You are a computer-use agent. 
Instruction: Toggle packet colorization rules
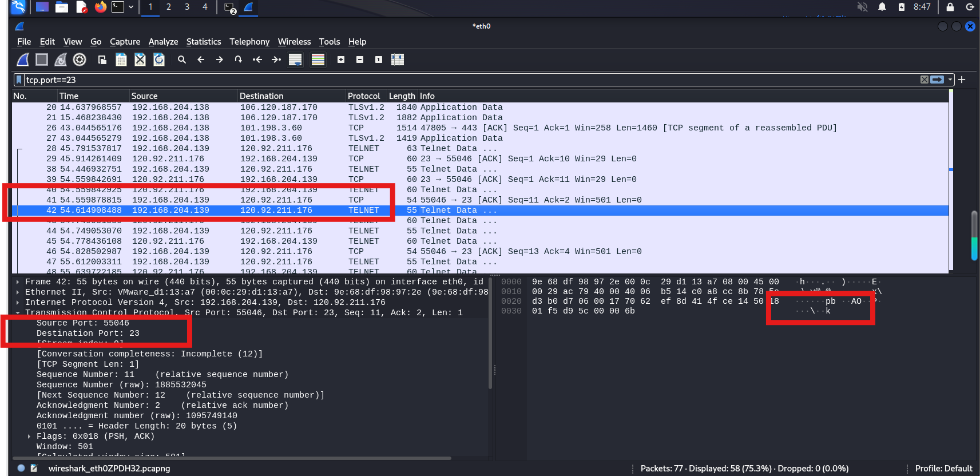coord(318,59)
